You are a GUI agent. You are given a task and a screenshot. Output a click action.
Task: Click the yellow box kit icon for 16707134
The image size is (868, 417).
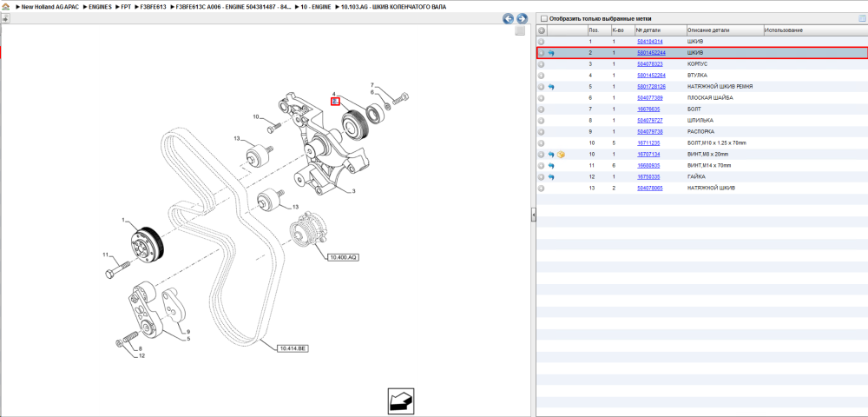tap(561, 155)
